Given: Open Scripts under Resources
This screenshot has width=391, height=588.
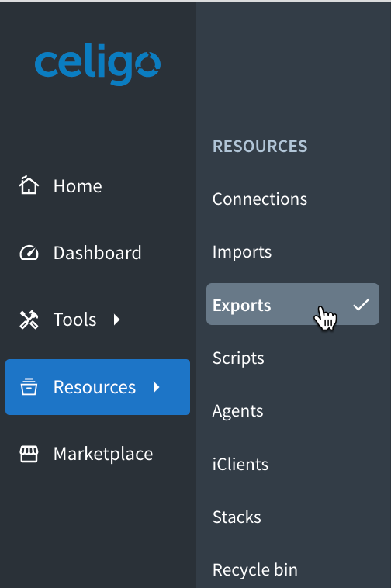Looking at the screenshot, I should (x=238, y=358).
